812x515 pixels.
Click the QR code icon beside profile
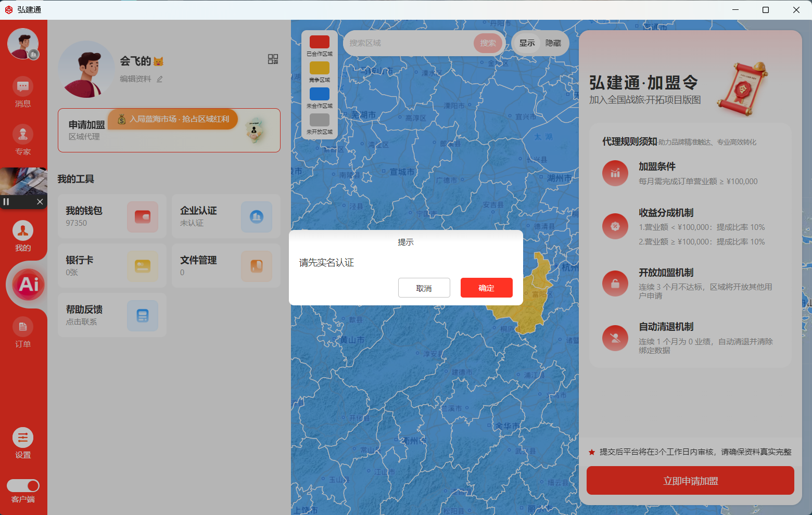point(273,59)
